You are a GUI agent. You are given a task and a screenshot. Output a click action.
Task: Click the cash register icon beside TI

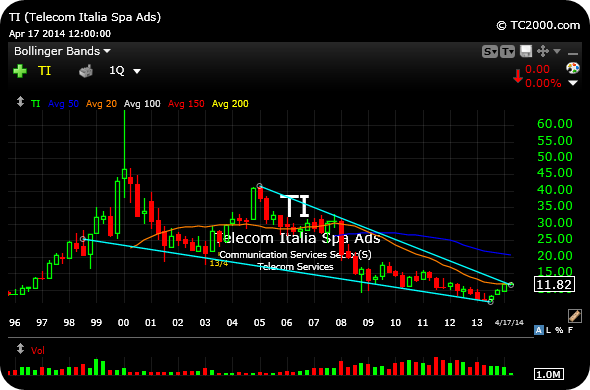coord(86,71)
